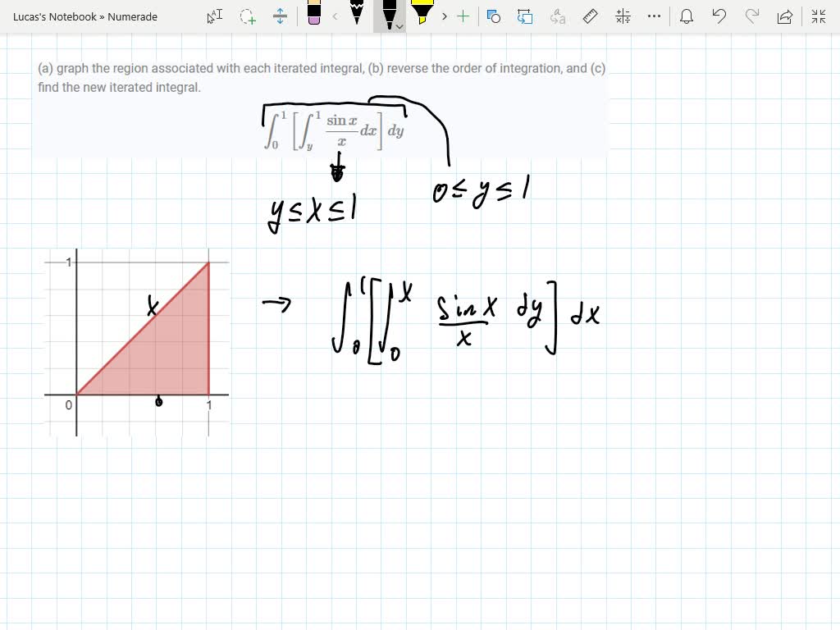Select the yellow Highlighter tool
Viewport: 840px width, 630px height.
point(421,15)
